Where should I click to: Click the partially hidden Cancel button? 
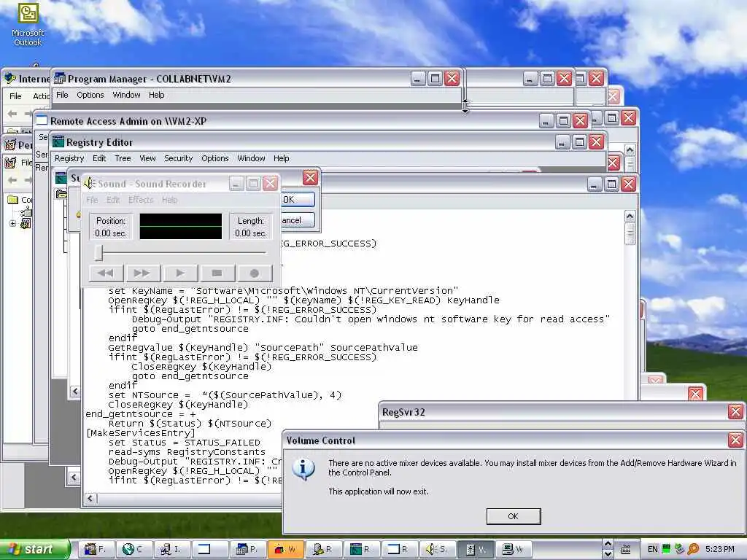[x=298, y=220]
